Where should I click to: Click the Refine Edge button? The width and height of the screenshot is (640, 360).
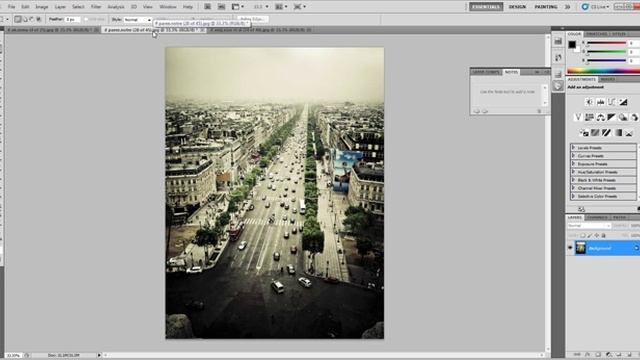point(252,19)
